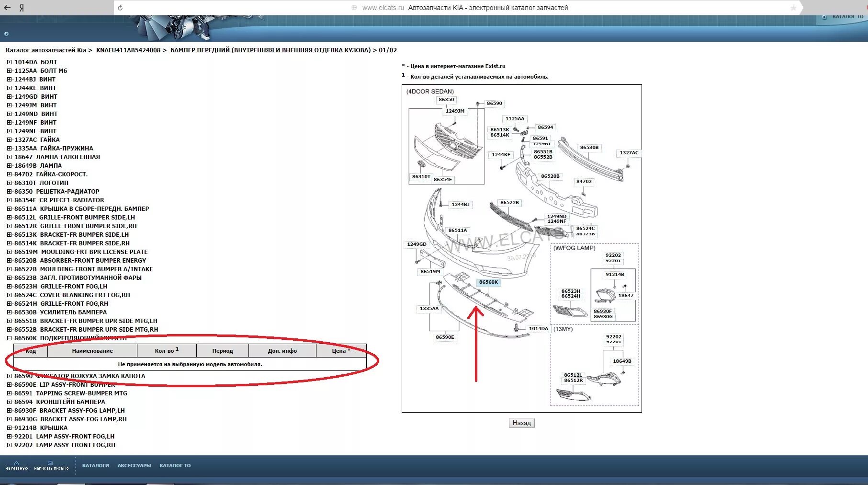Click the 'Период' table column header
This screenshot has height=485, width=868.
pos(223,351)
